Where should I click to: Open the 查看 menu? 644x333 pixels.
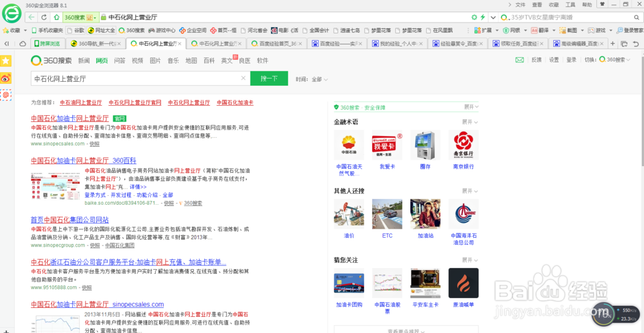pos(537,5)
